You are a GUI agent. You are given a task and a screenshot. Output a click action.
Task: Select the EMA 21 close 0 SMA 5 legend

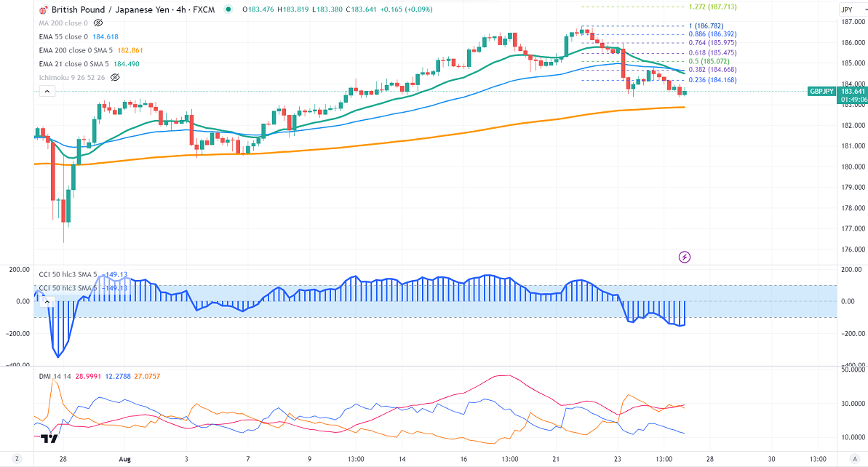click(x=73, y=64)
